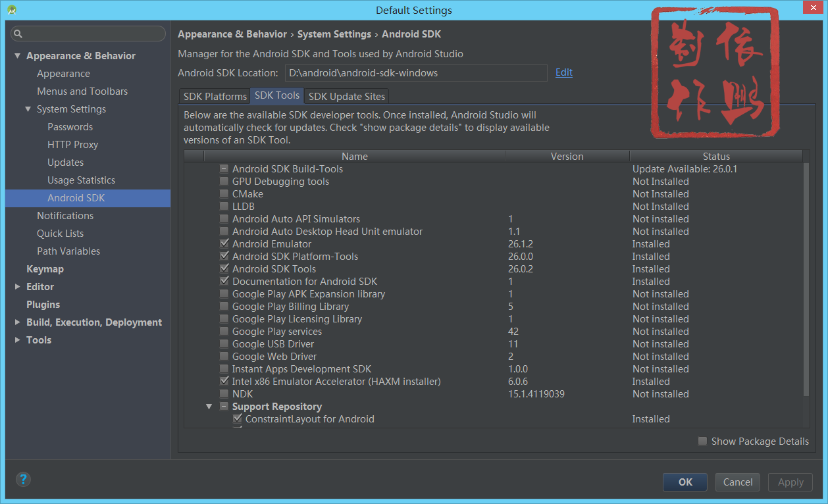Select Passwords in the sidebar
This screenshot has width=828, height=504.
(70, 127)
